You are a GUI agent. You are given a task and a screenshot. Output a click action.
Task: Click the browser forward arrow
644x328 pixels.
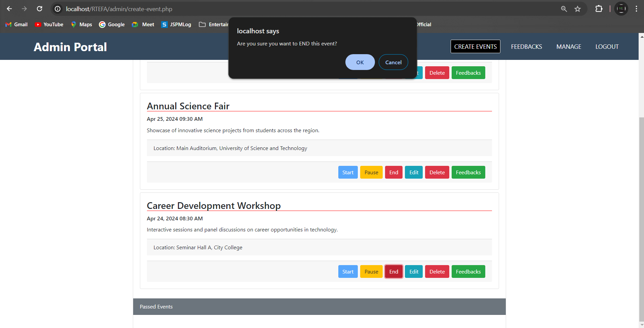tap(24, 9)
